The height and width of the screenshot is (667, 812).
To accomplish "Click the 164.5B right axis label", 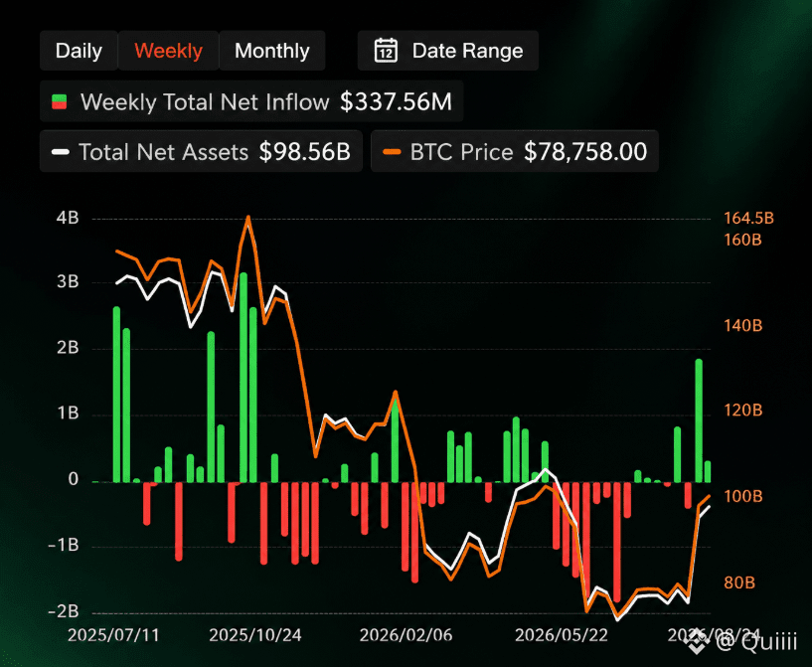I will click(748, 218).
